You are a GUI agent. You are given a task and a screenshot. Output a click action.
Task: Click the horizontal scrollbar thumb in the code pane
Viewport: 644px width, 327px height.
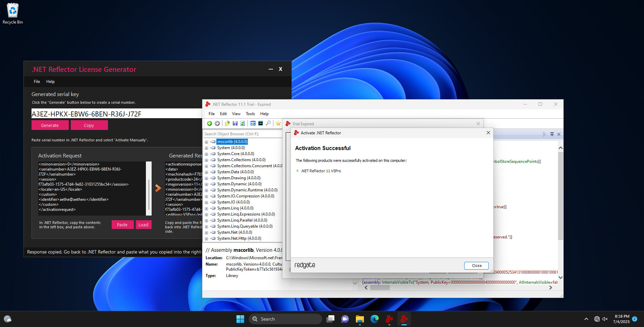380,288
